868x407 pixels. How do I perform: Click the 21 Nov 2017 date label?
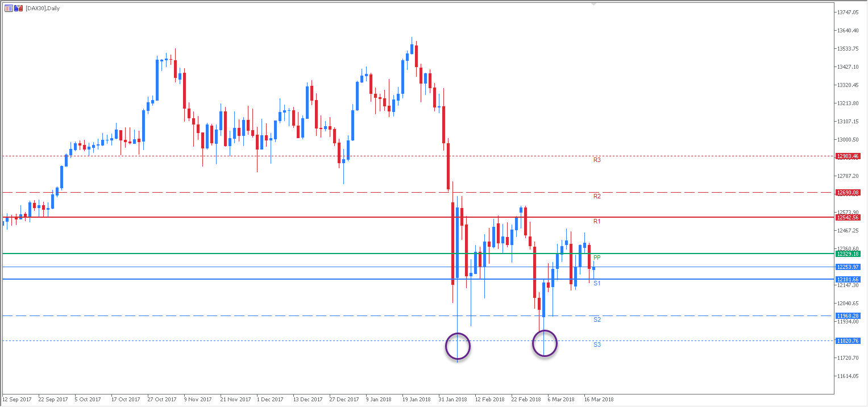tap(235, 400)
